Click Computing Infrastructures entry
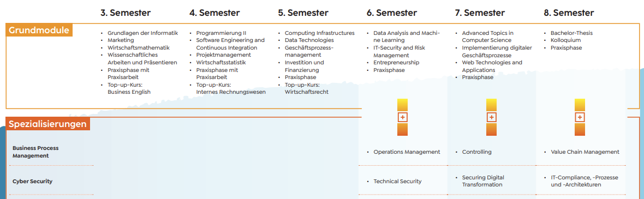Viewport: 644px width, 199px height. [319, 33]
